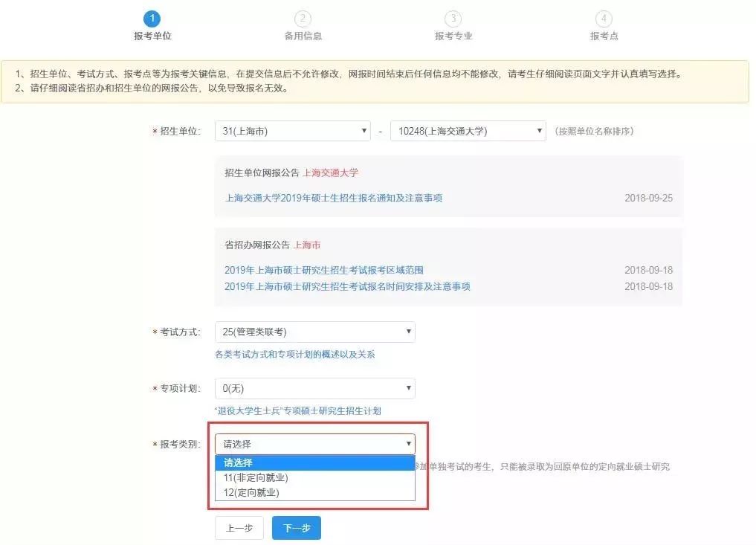Viewport: 756px width, 545px height.
Task: Click the 上一步 button
Action: [x=239, y=528]
